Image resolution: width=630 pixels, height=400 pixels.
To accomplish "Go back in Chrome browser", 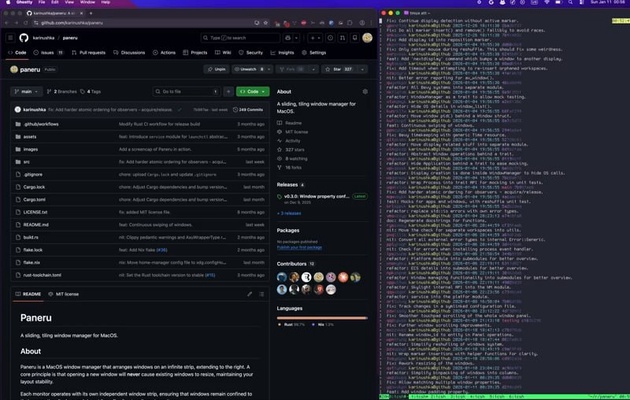I will tap(7, 23).
